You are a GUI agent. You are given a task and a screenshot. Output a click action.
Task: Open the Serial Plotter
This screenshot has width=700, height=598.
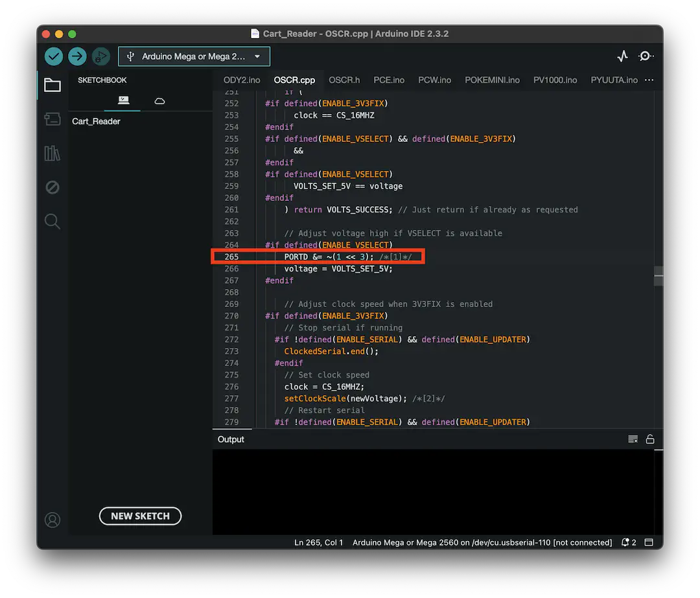click(x=622, y=56)
